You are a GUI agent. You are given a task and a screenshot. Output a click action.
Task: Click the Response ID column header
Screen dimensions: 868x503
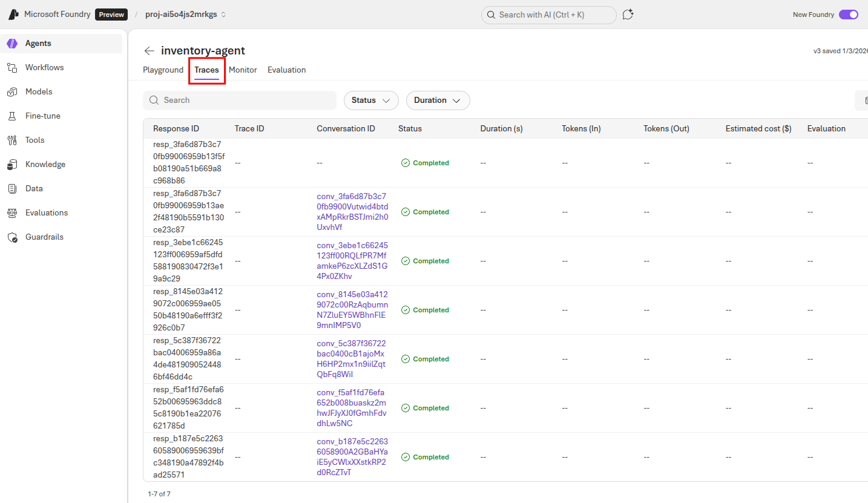click(x=176, y=129)
